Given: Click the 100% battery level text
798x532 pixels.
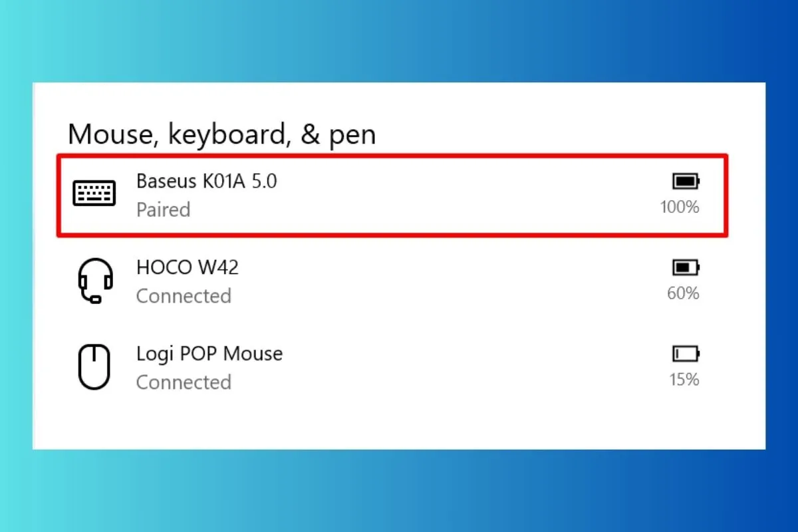Looking at the screenshot, I should pyautogui.click(x=679, y=207).
